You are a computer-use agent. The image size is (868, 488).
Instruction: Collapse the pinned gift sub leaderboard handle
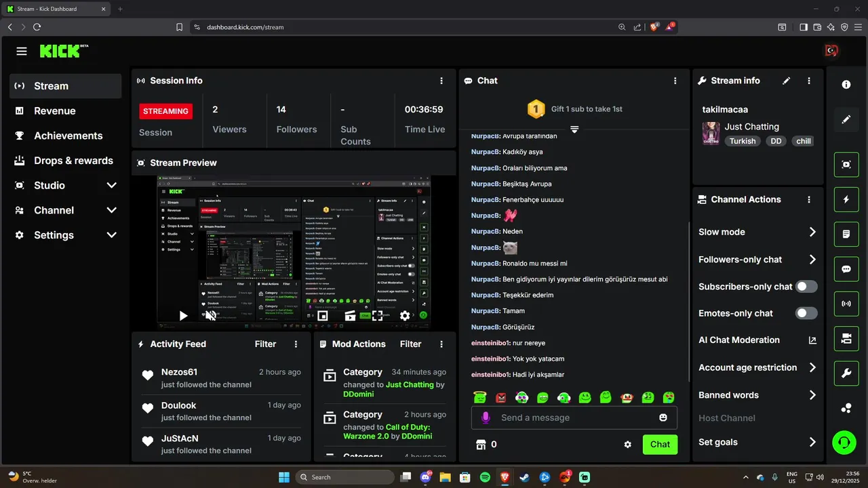(x=574, y=129)
